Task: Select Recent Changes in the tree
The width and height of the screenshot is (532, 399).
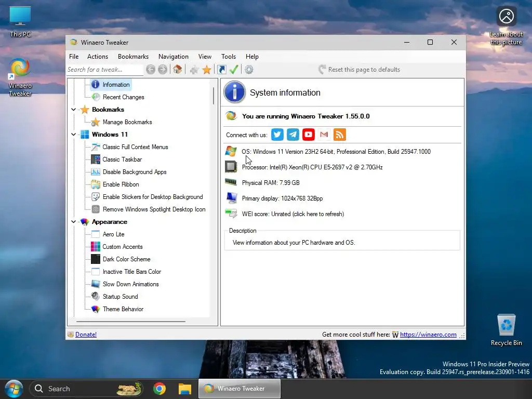Action: (118, 97)
